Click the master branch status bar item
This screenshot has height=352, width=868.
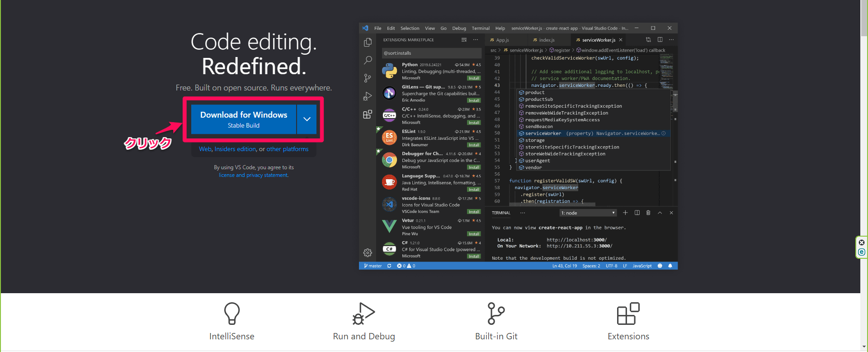tap(373, 266)
